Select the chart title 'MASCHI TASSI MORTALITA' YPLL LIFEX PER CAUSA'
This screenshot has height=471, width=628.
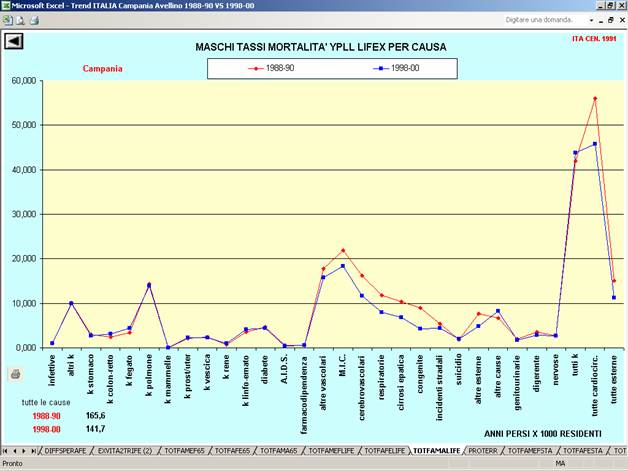pyautogui.click(x=321, y=47)
